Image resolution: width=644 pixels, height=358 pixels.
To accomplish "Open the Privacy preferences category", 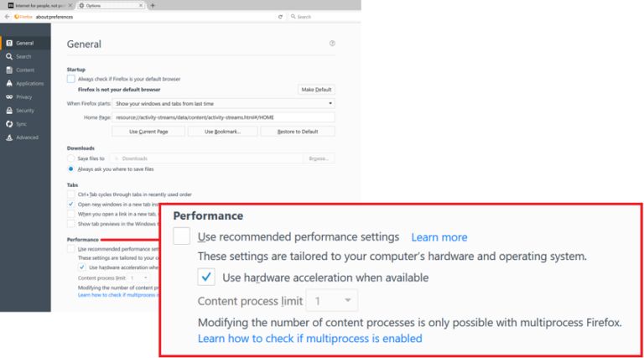I will coord(23,96).
